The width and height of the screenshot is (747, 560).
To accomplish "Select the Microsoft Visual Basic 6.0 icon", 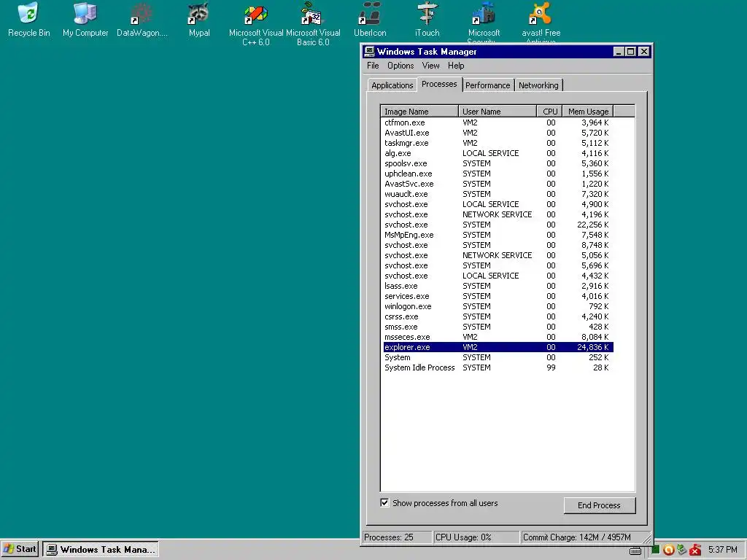I will point(313,24).
